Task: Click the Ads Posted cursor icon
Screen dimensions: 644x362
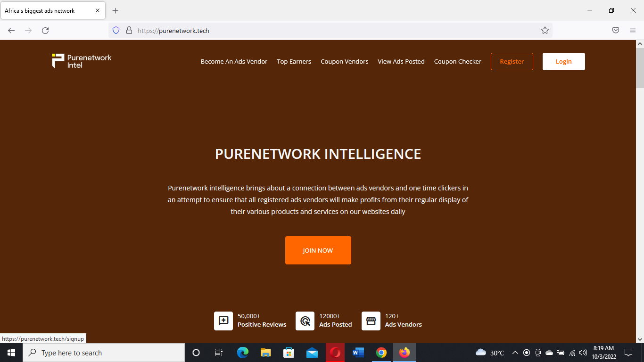Action: point(305,321)
